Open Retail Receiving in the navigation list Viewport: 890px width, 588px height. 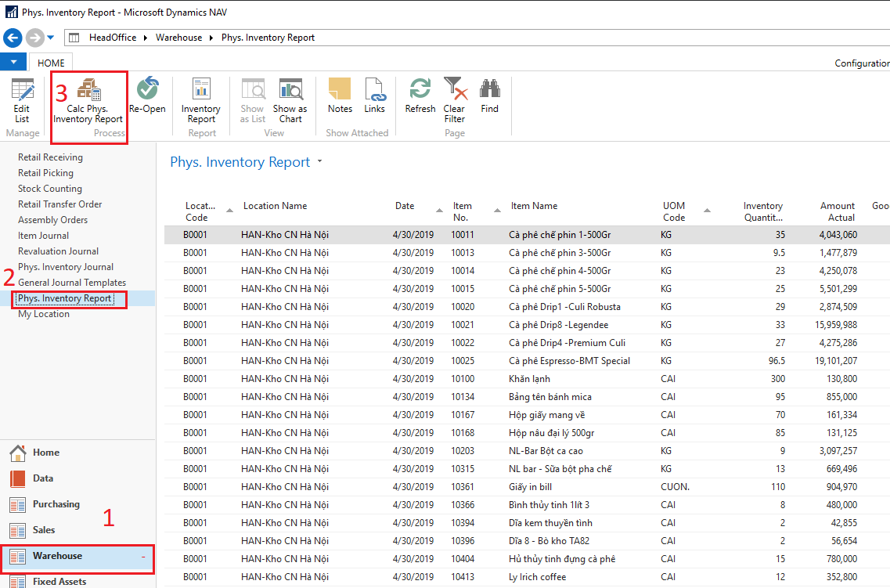[51, 157]
